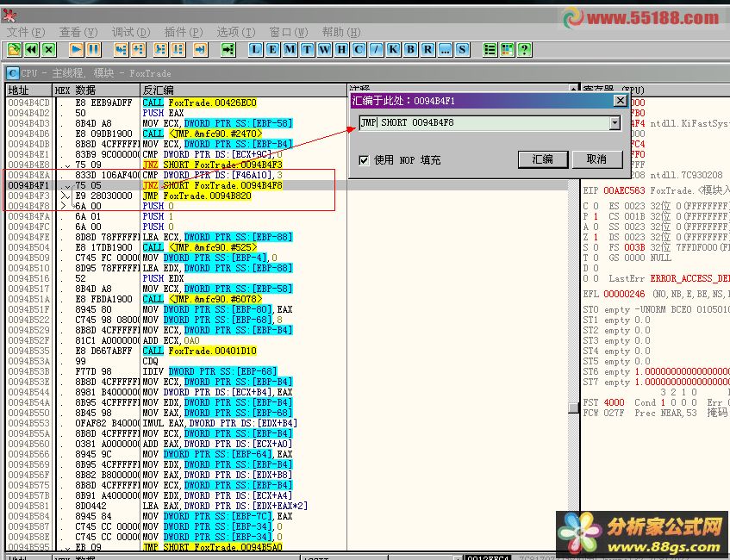The image size is (730, 560).
Task: Click the CPU window C title icon
Action: coord(13,73)
